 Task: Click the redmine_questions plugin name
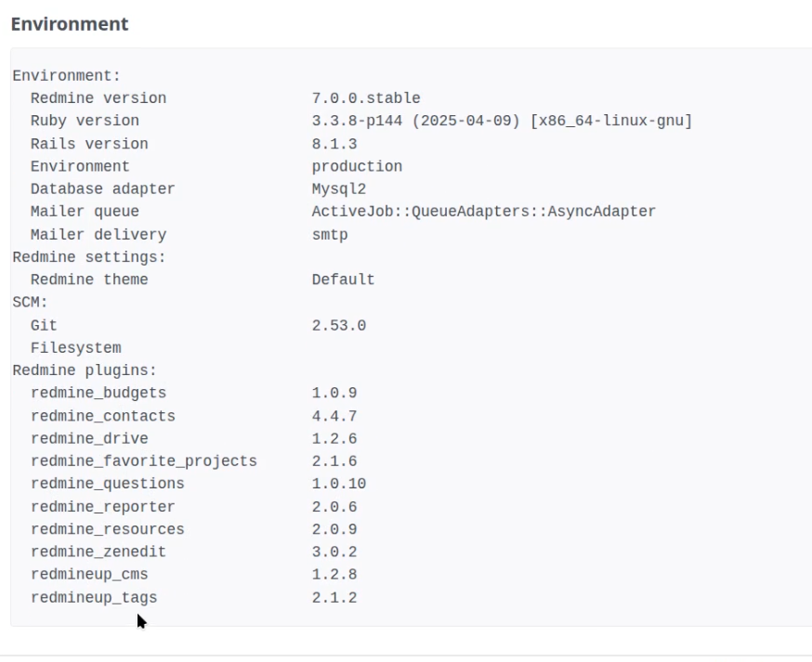pyautogui.click(x=107, y=484)
